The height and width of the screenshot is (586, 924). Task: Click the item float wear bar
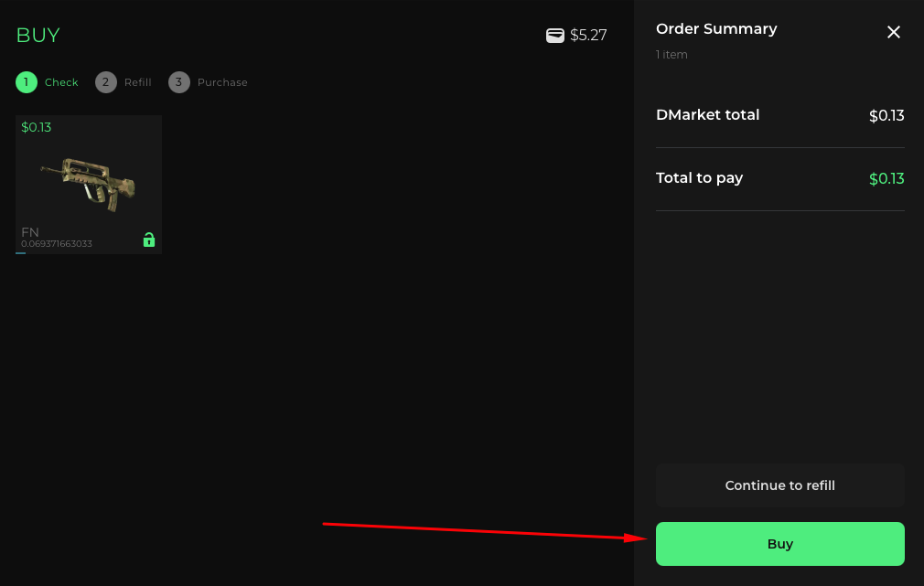pos(21,253)
